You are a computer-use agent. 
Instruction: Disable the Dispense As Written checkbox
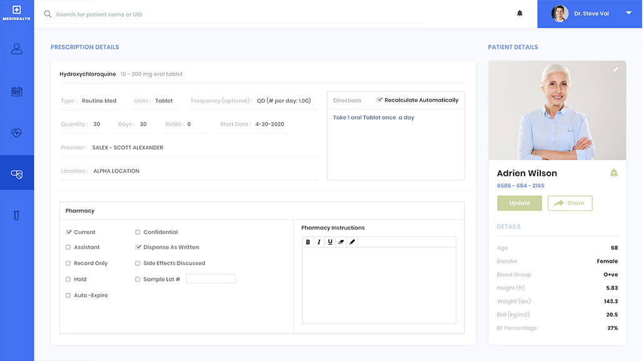tap(138, 247)
